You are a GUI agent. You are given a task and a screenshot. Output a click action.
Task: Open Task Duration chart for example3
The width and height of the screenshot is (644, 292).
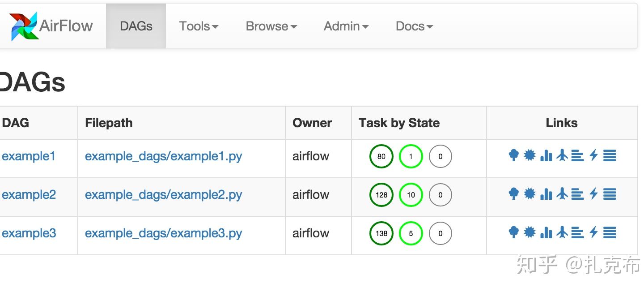[x=546, y=232]
